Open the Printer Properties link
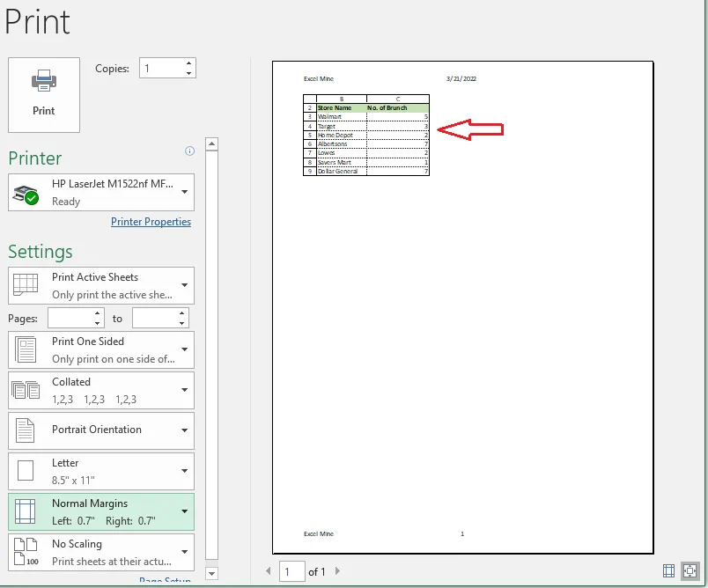This screenshot has height=588, width=708. [x=151, y=222]
